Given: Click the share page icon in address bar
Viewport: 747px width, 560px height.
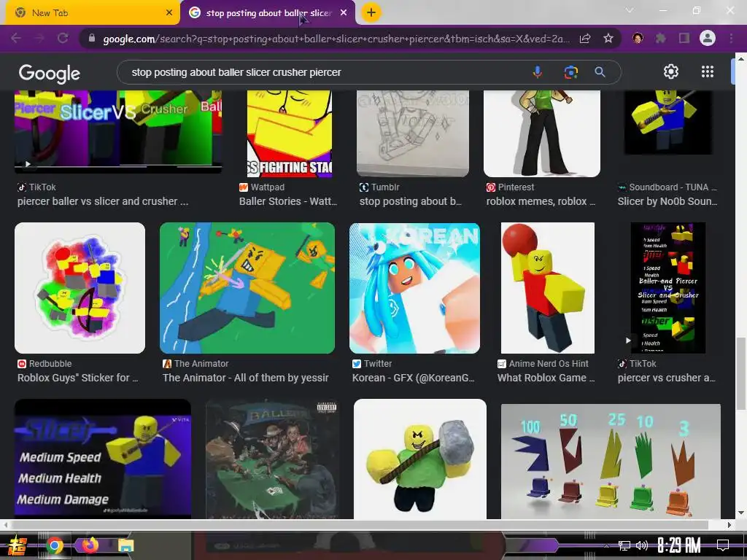Looking at the screenshot, I should tap(585, 39).
